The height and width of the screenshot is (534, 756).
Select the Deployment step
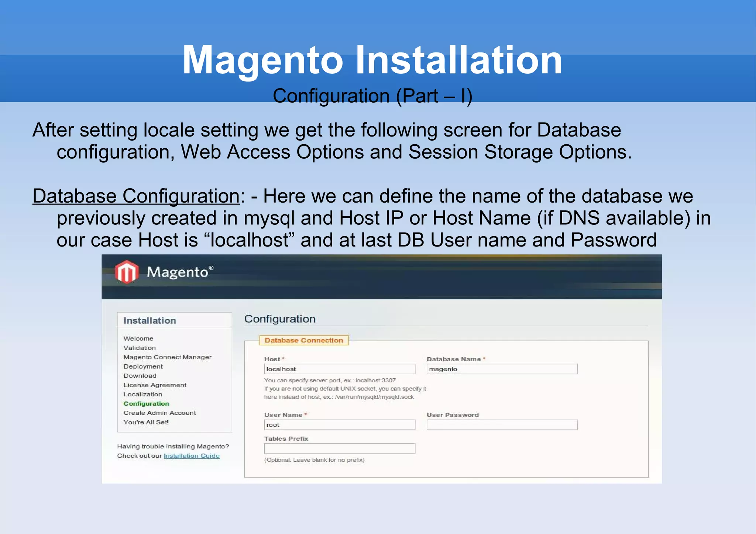[x=143, y=366]
